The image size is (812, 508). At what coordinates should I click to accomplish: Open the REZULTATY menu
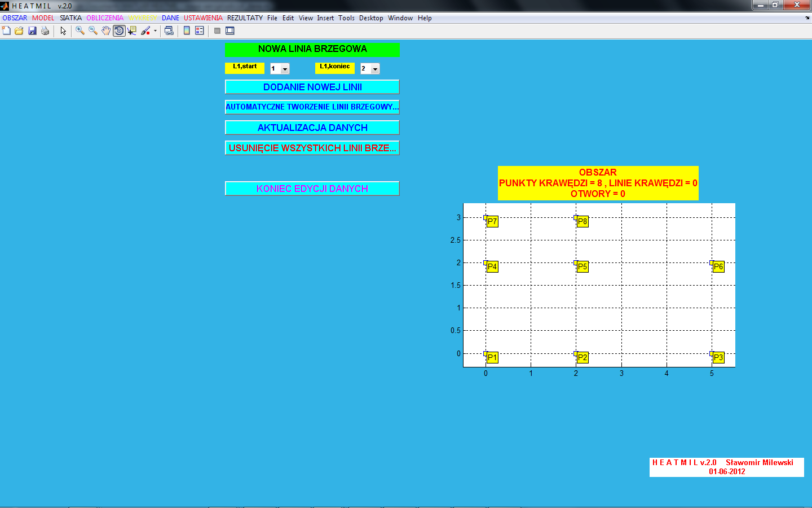(245, 18)
